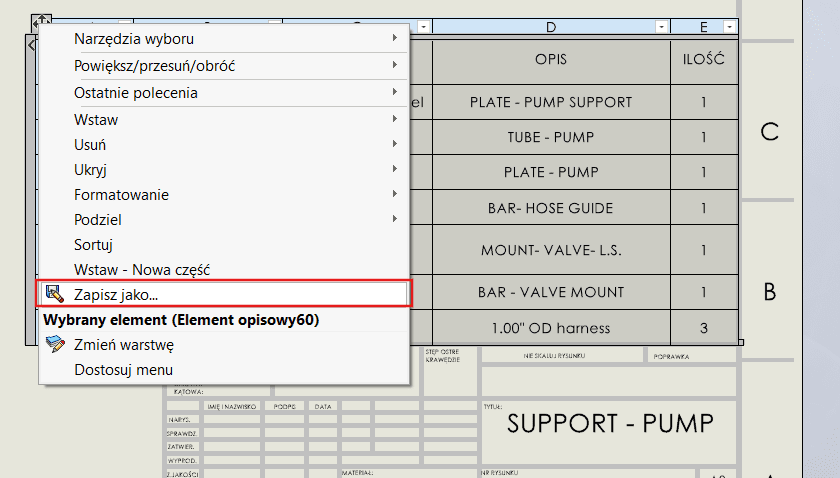Choose Sortuj from the context menu

pos(94,244)
